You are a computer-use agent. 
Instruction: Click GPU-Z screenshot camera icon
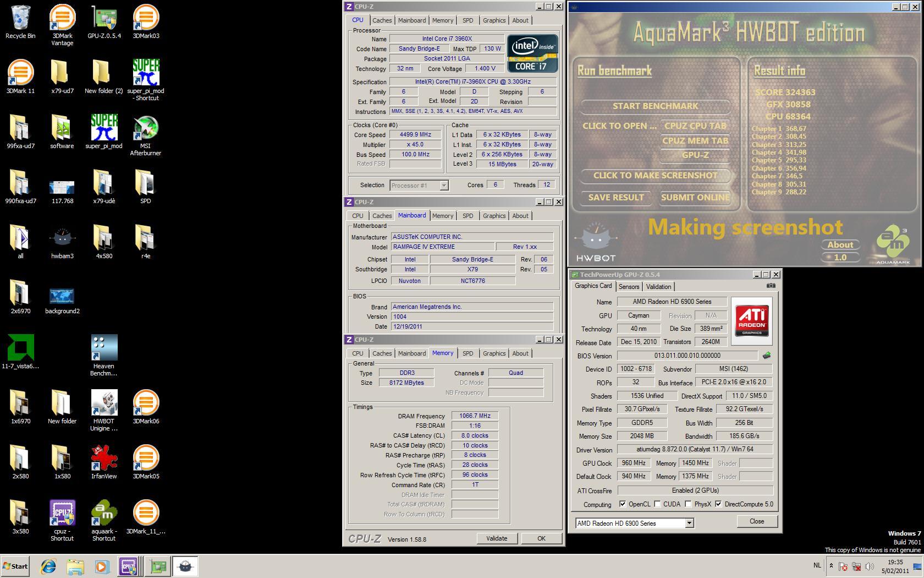pyautogui.click(x=771, y=286)
